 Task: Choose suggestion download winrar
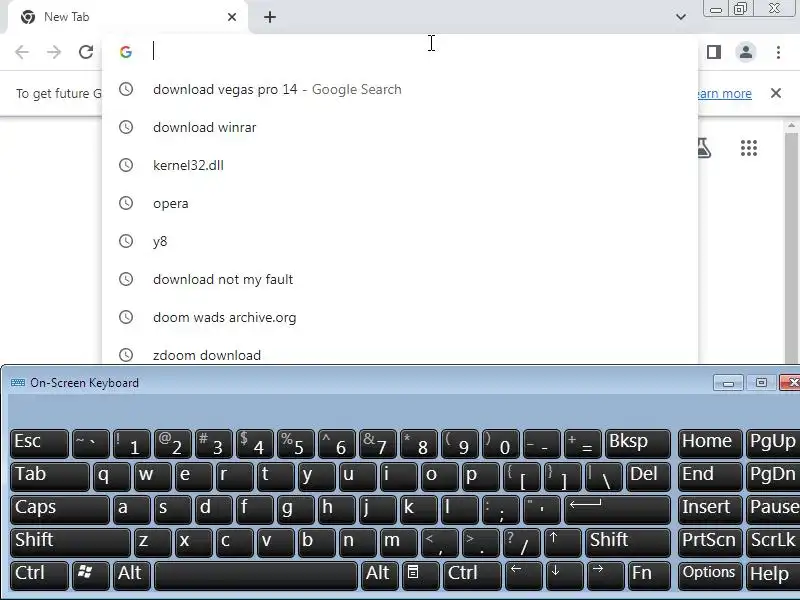coord(399,127)
